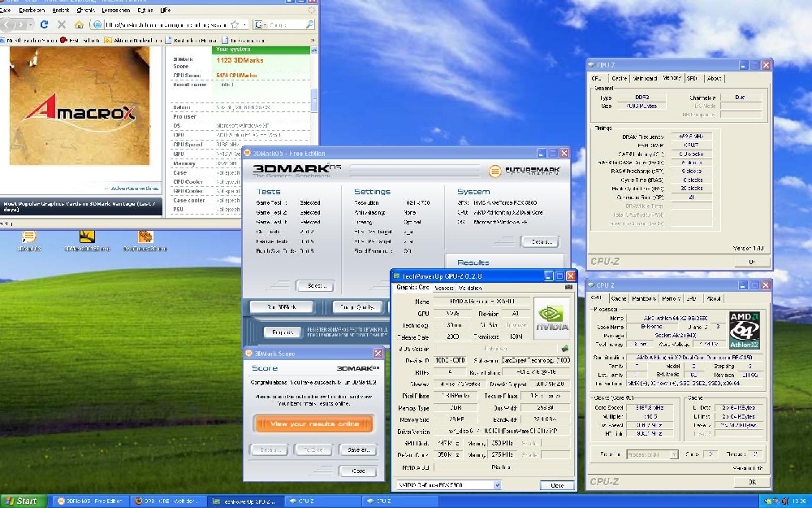Follow the Advertise with us link
Image resolution: width=812 pixels, height=508 pixels.
134,189
